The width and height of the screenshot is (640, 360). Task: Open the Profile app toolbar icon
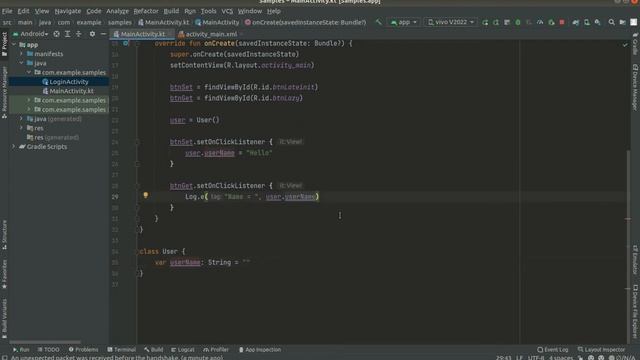[540, 22]
